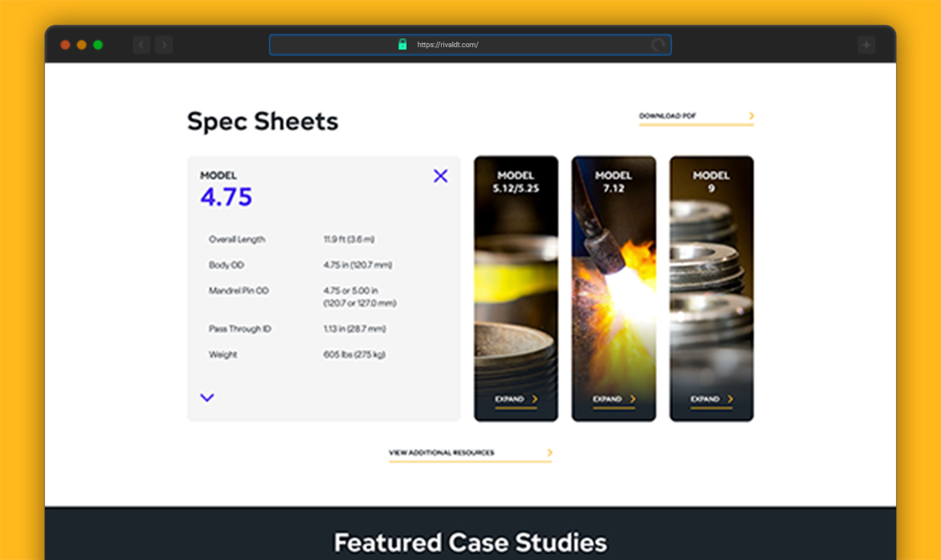941x560 pixels.
Task: Click the browser forward arrow
Action: pos(164,45)
